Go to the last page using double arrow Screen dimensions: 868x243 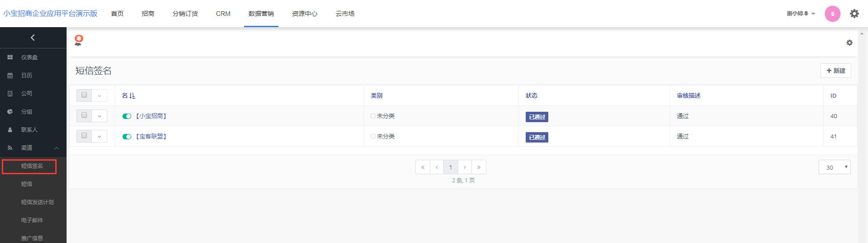[479, 167]
